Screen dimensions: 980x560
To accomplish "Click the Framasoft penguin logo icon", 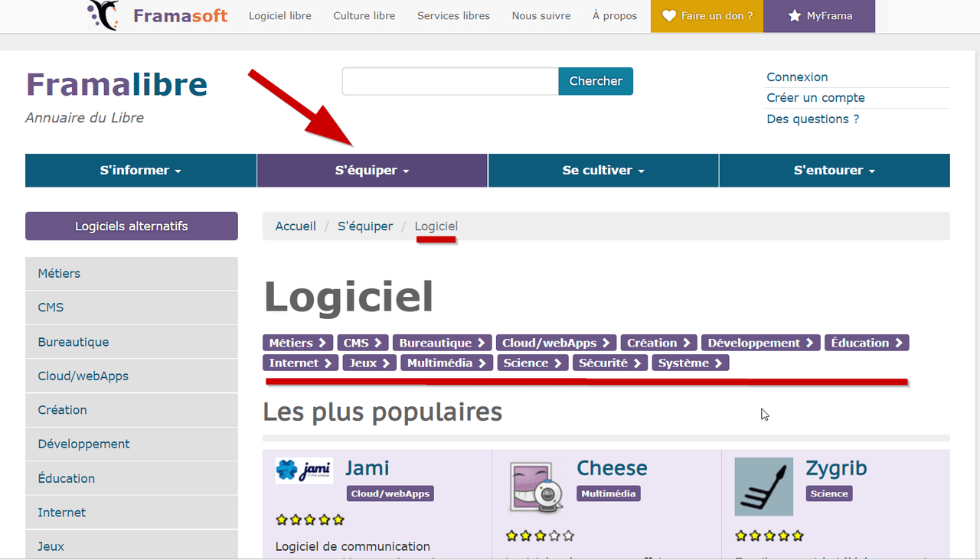I will (103, 15).
